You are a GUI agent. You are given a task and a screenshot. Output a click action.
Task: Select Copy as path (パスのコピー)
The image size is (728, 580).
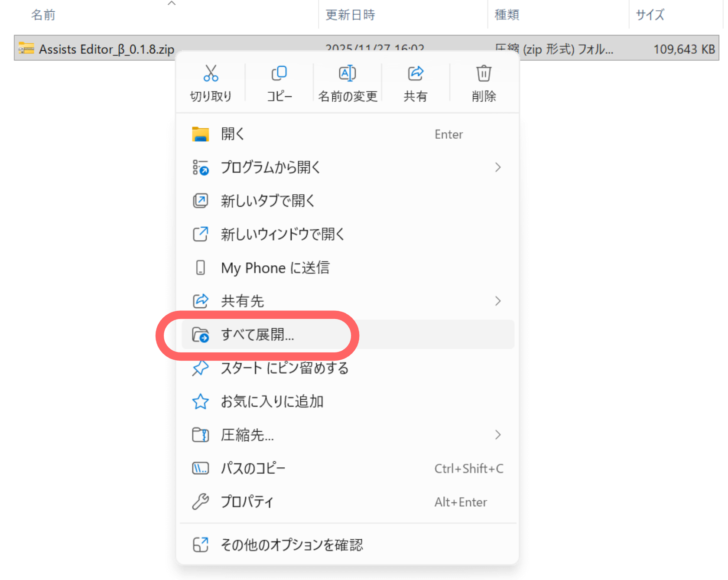253,469
